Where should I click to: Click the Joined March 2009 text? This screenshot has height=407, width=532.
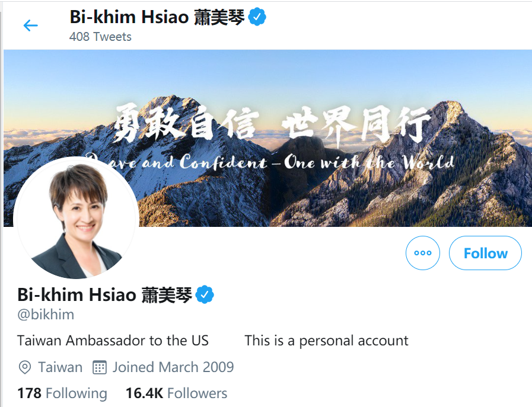(173, 367)
